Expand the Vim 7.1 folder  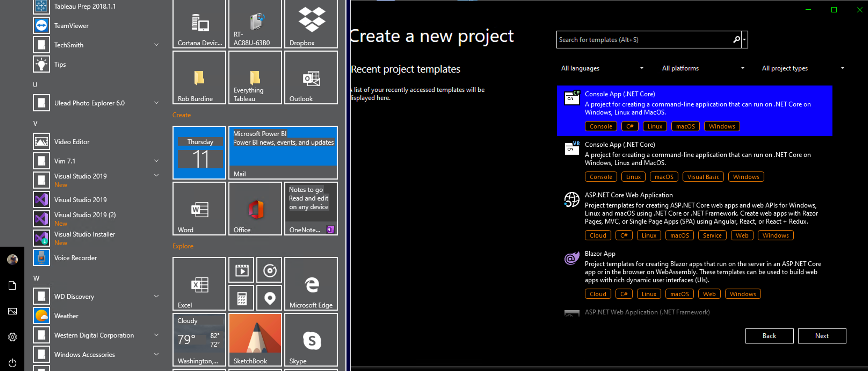pos(156,161)
